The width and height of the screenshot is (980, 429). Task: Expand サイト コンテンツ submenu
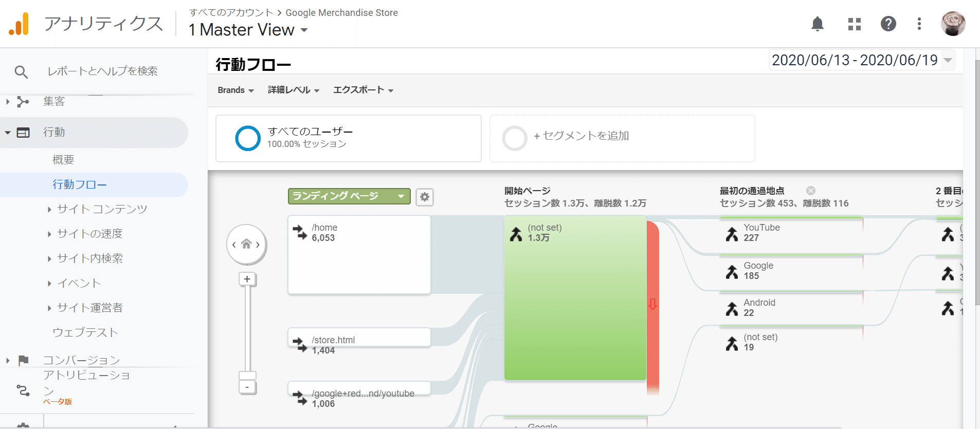coord(49,209)
